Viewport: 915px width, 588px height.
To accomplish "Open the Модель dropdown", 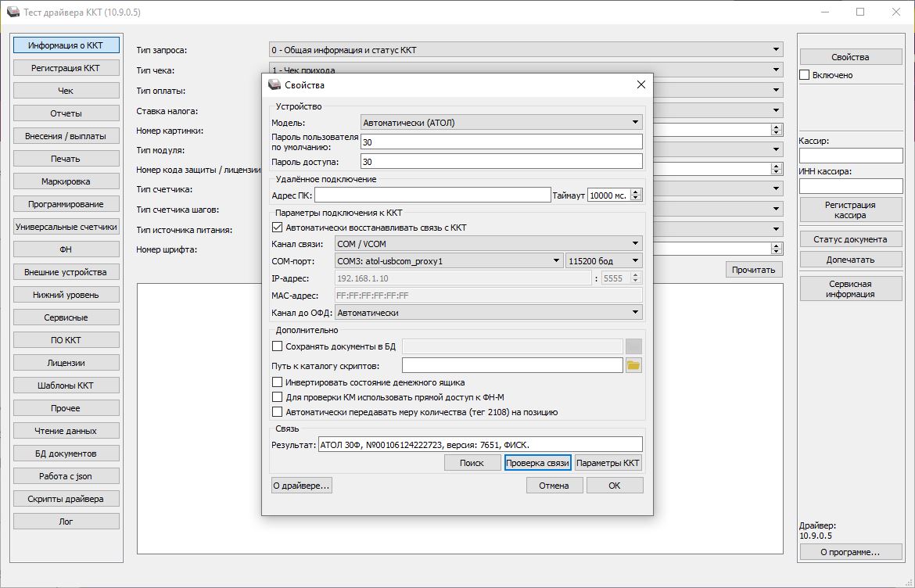I will point(501,122).
